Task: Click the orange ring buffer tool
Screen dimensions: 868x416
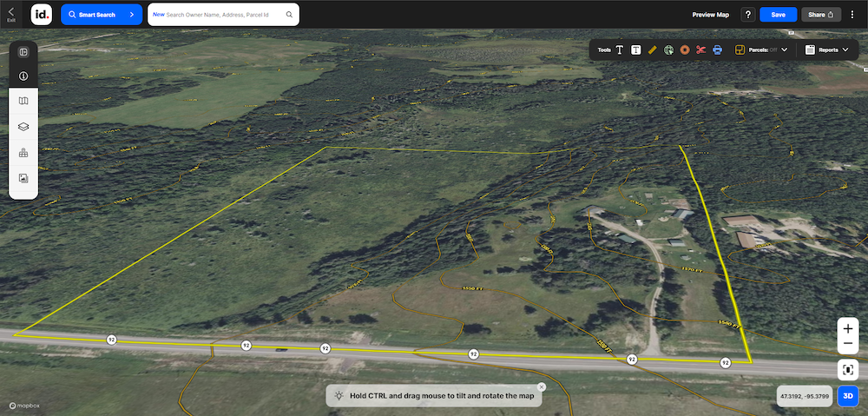Action: click(x=685, y=50)
